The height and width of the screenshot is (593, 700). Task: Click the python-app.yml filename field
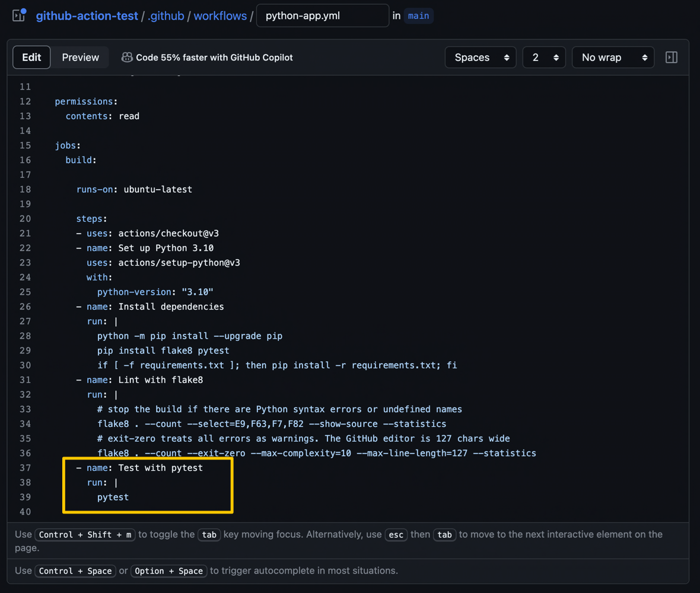[x=322, y=15]
